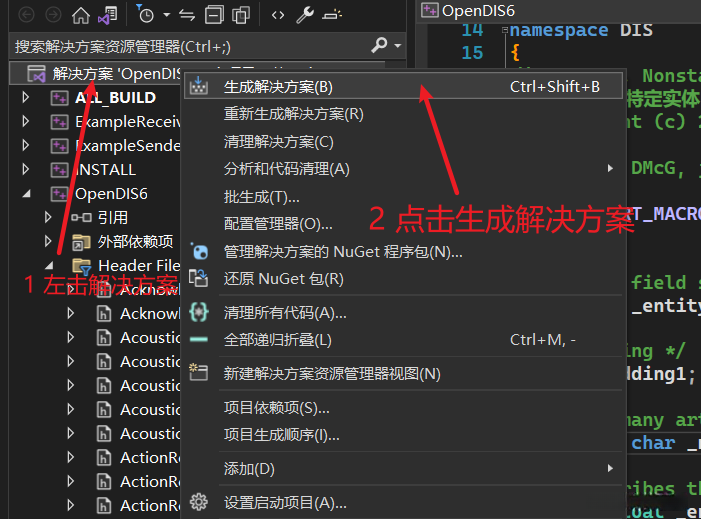Screen dimensions: 701x519
Task: Click the code cleanup braces icon
Action: 198,312
